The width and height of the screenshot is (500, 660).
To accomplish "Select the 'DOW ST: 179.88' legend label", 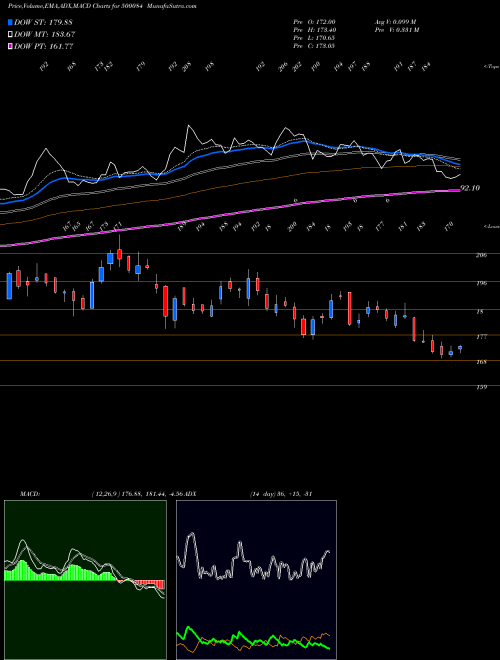I will pos(43,22).
